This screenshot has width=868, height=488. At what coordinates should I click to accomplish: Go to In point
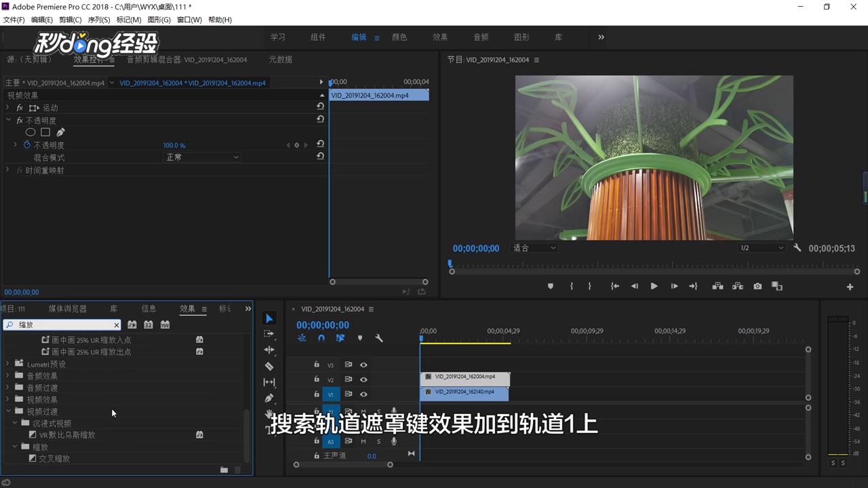(615, 286)
